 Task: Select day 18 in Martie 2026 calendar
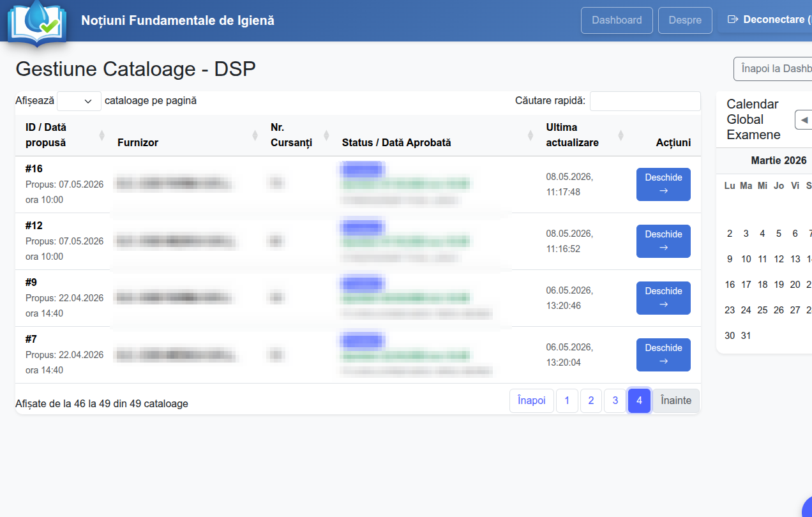click(x=762, y=285)
